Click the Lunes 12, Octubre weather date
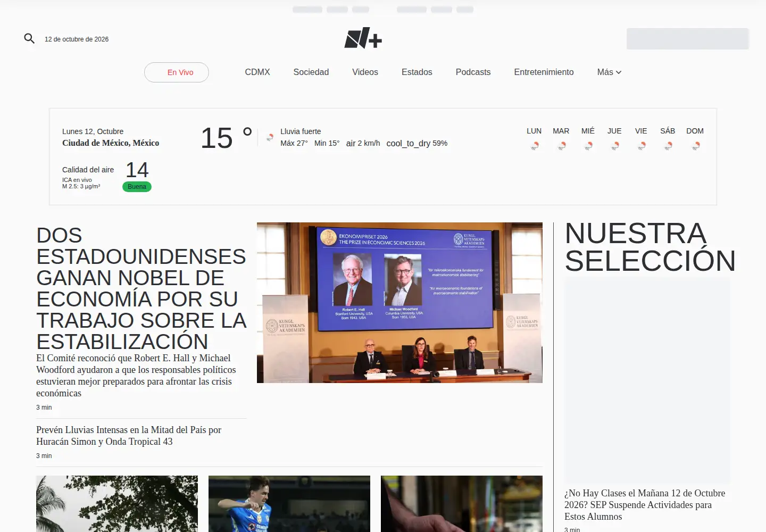Screen dimensions: 766x532 point(93,131)
